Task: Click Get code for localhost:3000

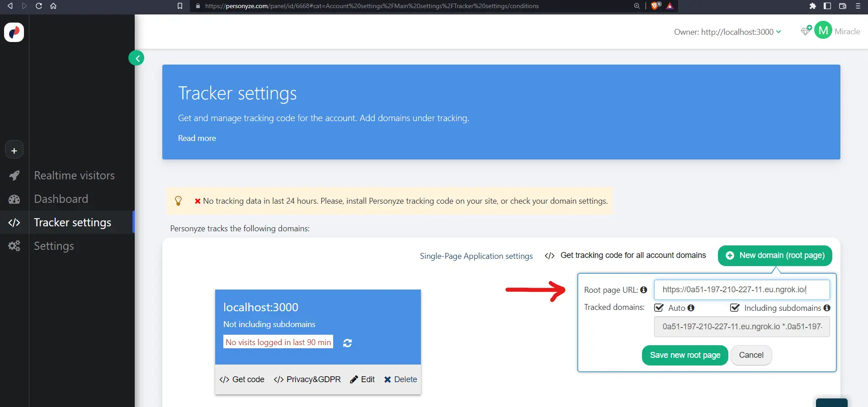Action: tap(242, 379)
